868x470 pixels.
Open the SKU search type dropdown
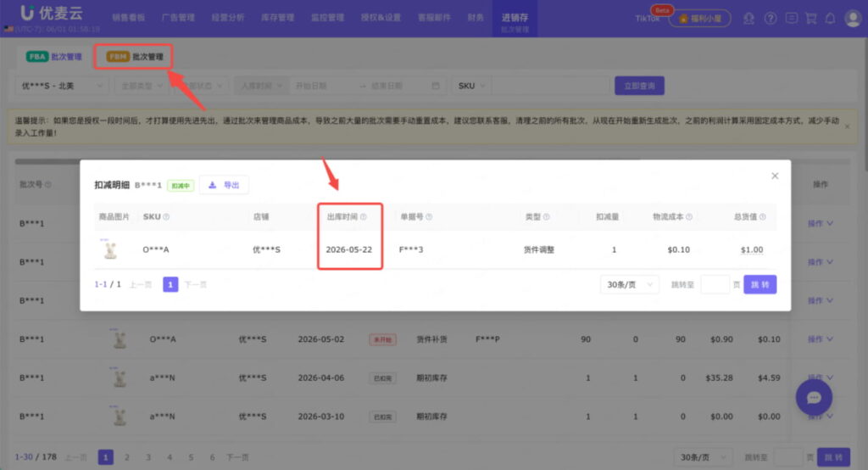tap(471, 86)
